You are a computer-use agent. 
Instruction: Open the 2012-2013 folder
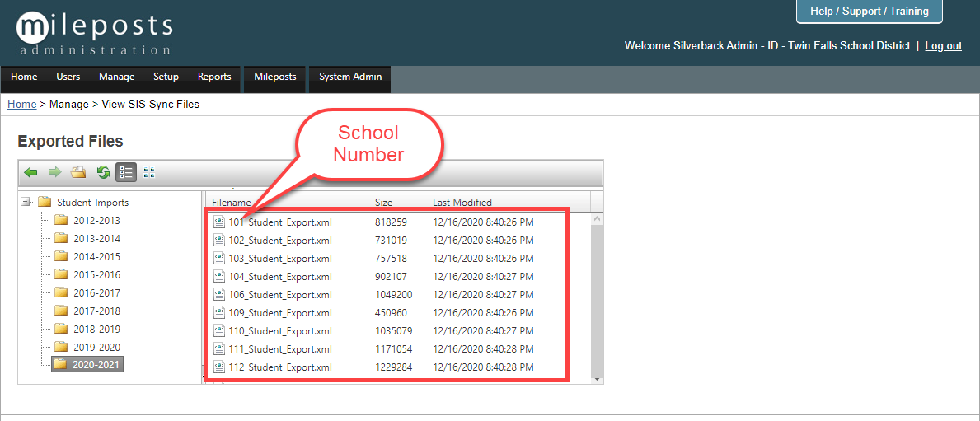tap(96, 221)
